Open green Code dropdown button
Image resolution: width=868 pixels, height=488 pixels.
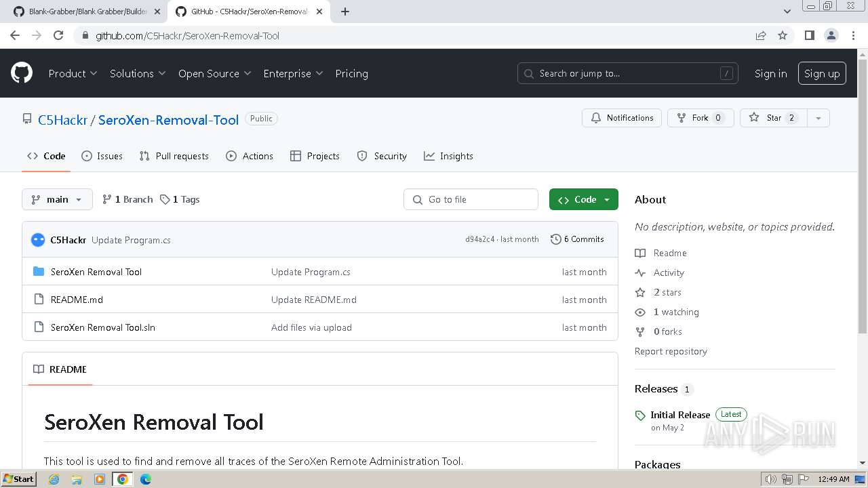coord(584,199)
